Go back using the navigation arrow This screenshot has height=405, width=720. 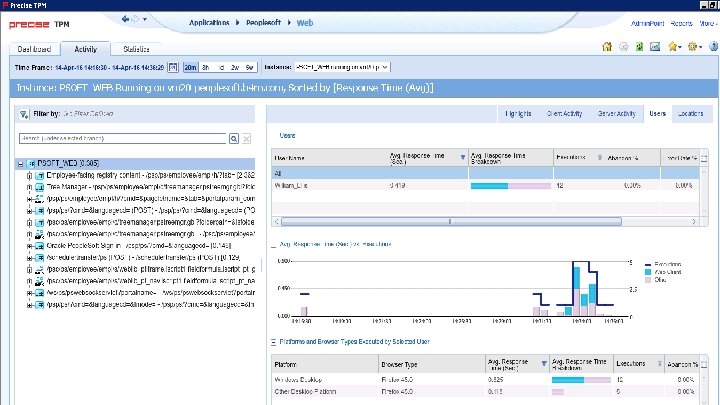click(x=125, y=19)
